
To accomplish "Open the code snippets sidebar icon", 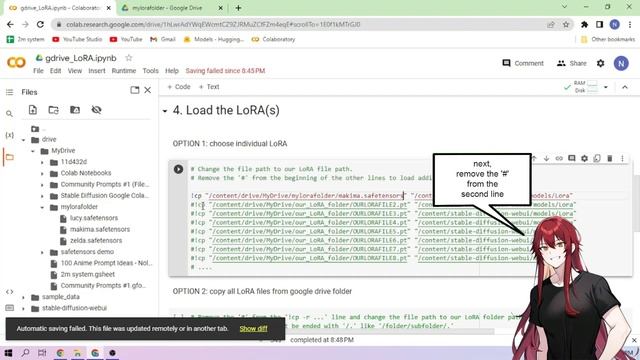I will [9, 292].
